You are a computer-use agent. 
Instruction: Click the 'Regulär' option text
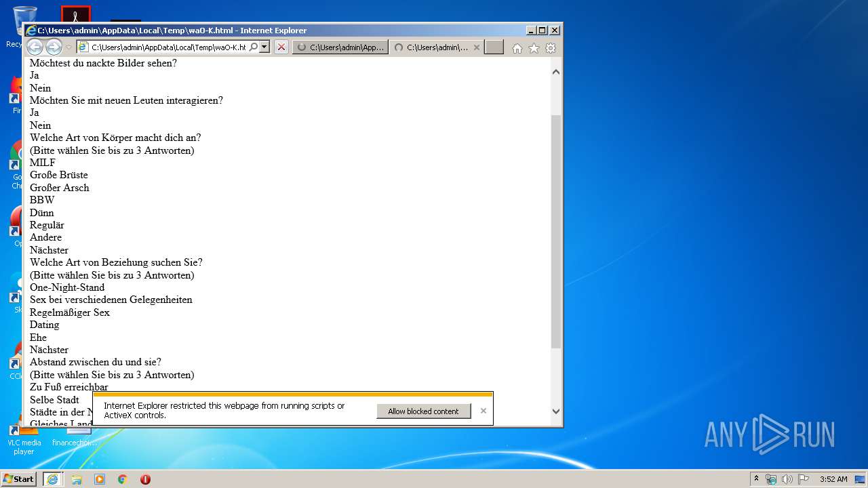coord(47,225)
